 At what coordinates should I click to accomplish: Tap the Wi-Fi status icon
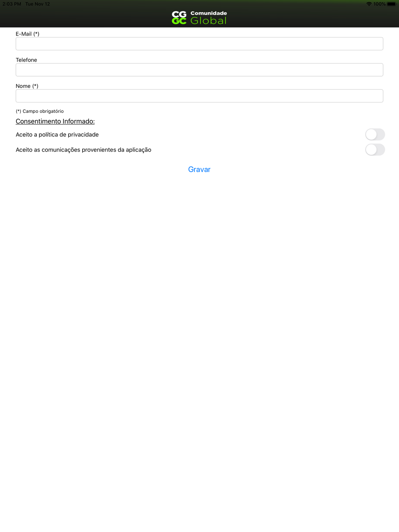(369, 4)
